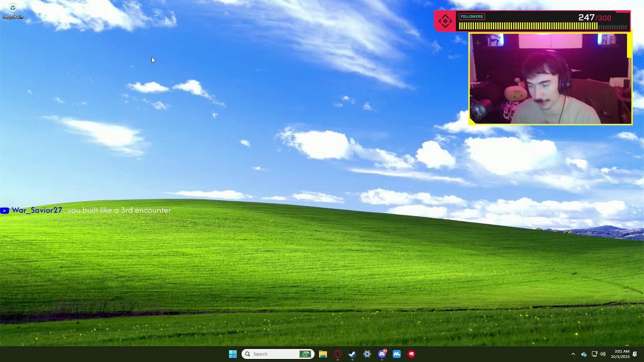644x362 pixels.
Task: Open the notification bell icon
Action: coord(635,354)
